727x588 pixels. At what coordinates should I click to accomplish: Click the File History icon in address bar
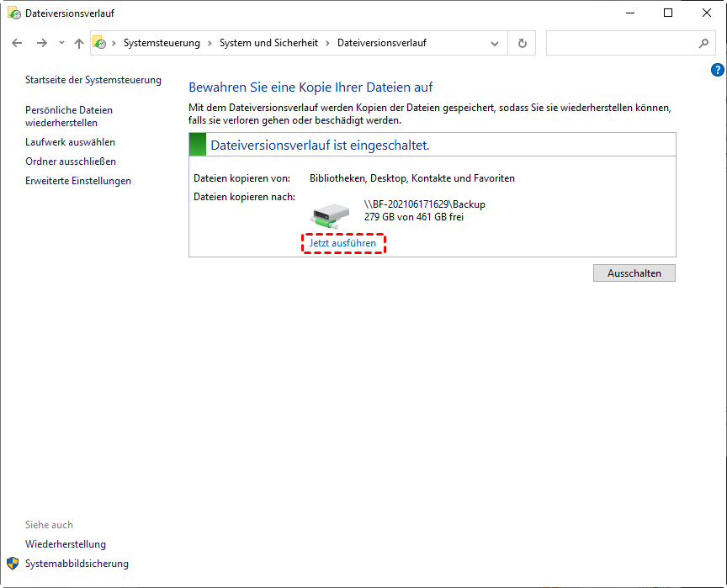(99, 43)
